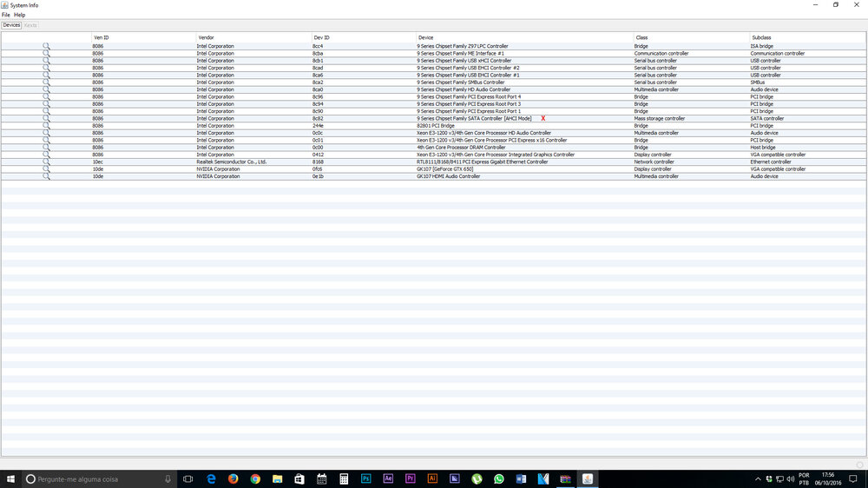This screenshot has height=488, width=868.
Task: Click the red X mark in SATA Controller row
Action: (x=543, y=118)
